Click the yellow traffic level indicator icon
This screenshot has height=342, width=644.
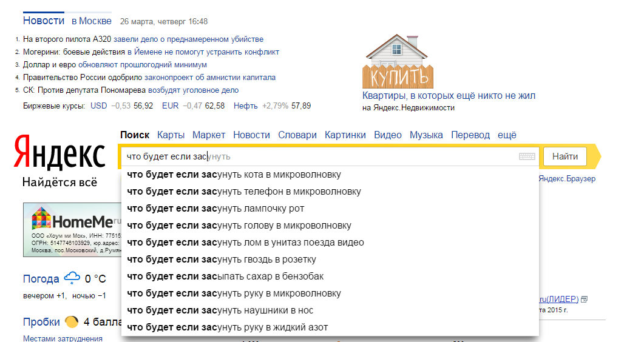click(x=72, y=322)
